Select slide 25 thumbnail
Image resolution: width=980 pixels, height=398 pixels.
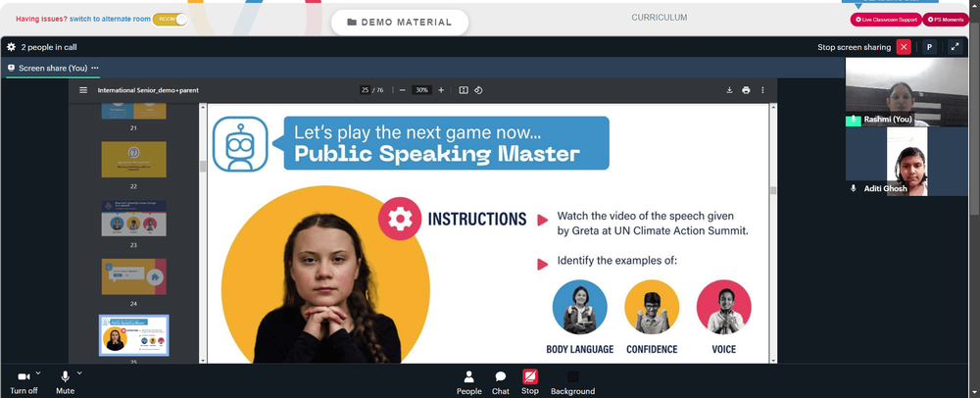(x=133, y=335)
